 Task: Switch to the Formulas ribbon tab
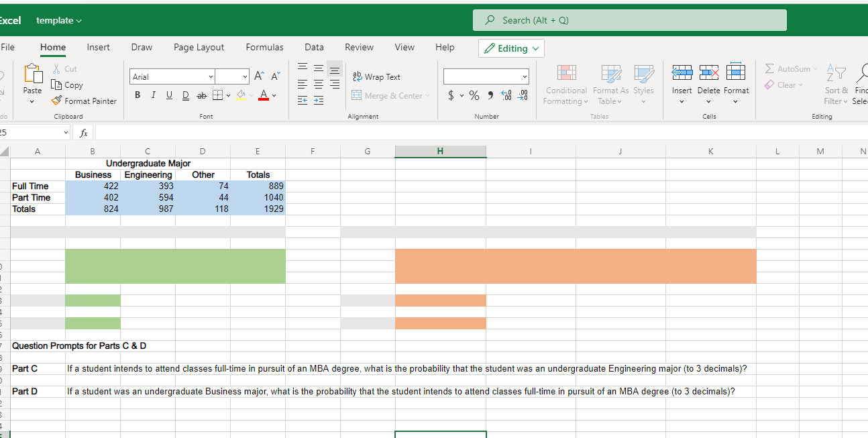(x=264, y=47)
